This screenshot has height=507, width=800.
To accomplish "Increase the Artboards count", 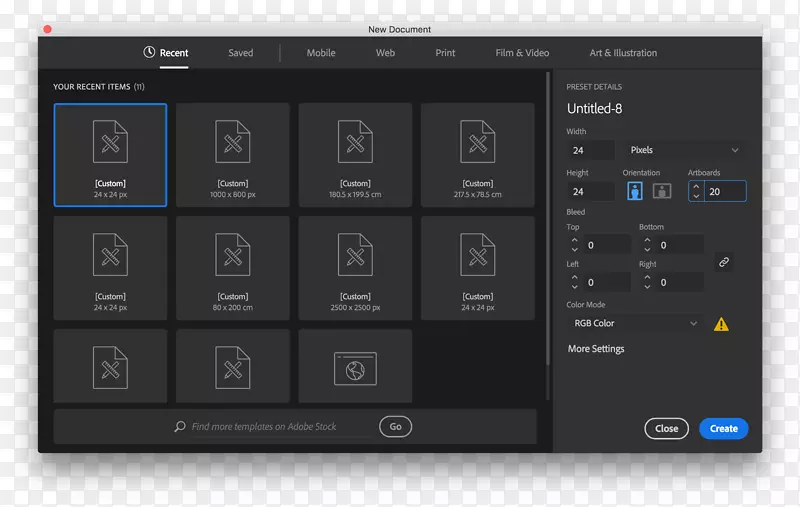I will [x=696, y=187].
